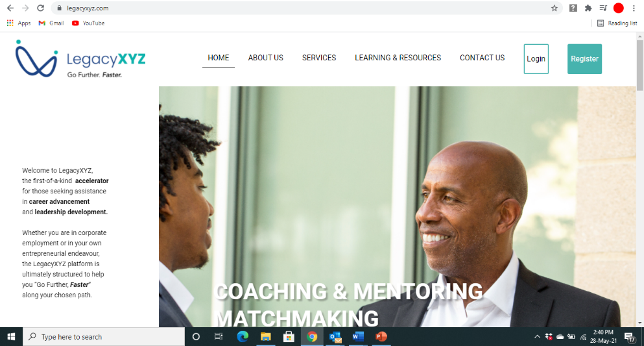
Task: Click the address bar URL field
Action: pyautogui.click(x=304, y=8)
